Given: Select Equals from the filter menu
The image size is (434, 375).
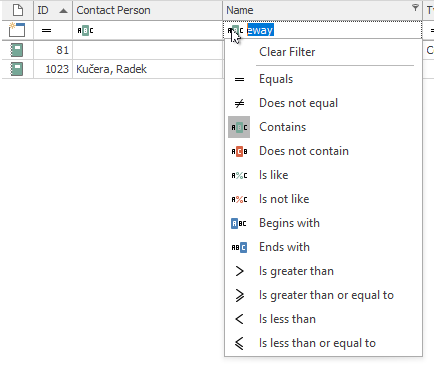Looking at the screenshot, I should tap(276, 79).
